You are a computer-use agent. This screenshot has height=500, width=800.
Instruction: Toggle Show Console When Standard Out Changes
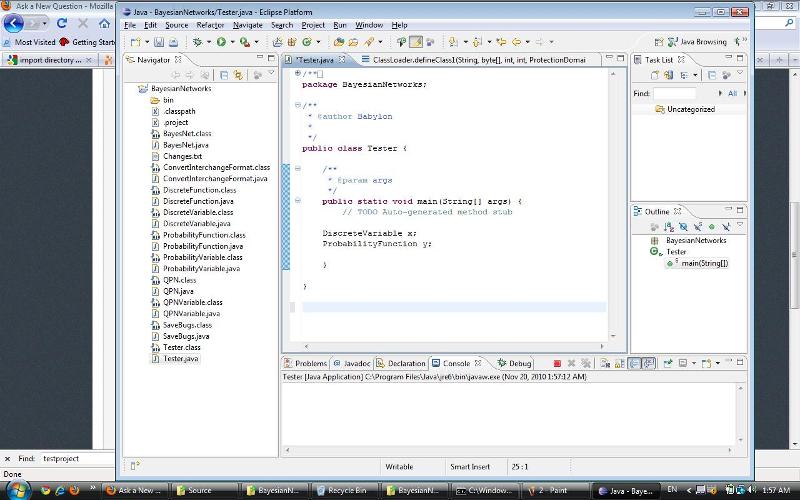(x=634, y=363)
